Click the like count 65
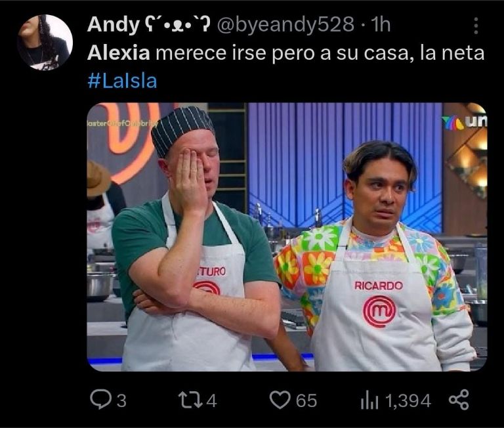The image size is (504, 428). [x=306, y=401]
